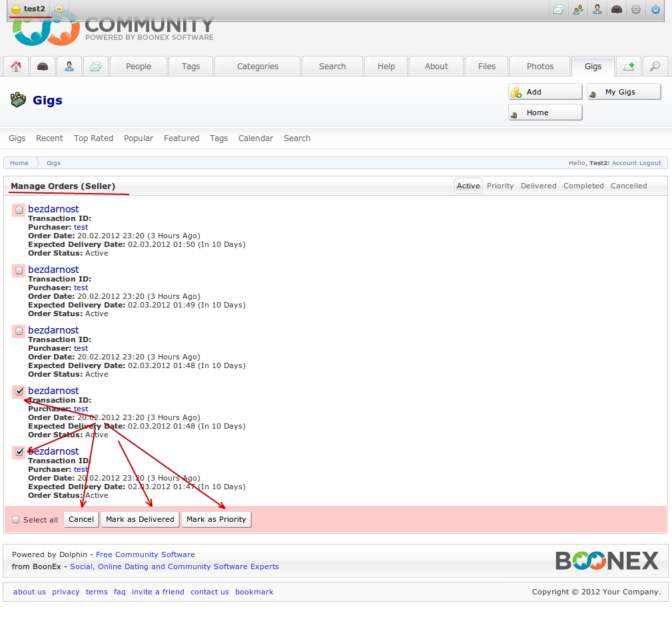
Task: Open profile icon in top-right member toolbar
Action: tap(597, 9)
